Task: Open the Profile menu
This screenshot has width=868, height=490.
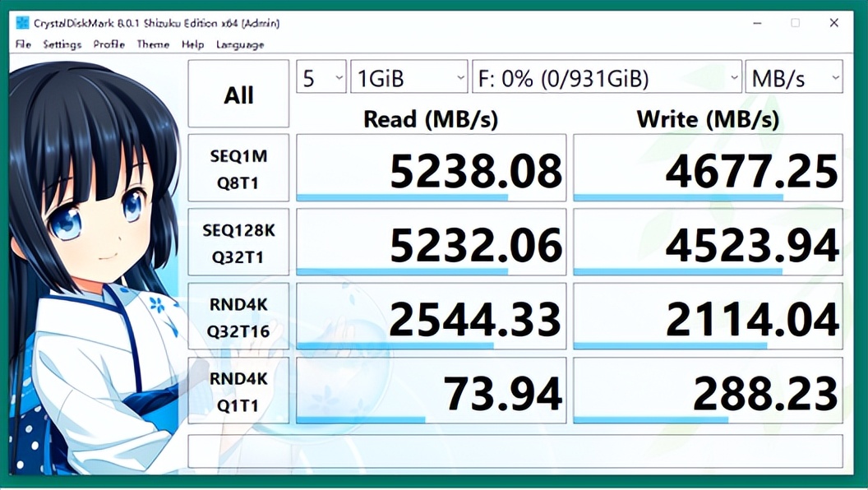Action: [108, 44]
